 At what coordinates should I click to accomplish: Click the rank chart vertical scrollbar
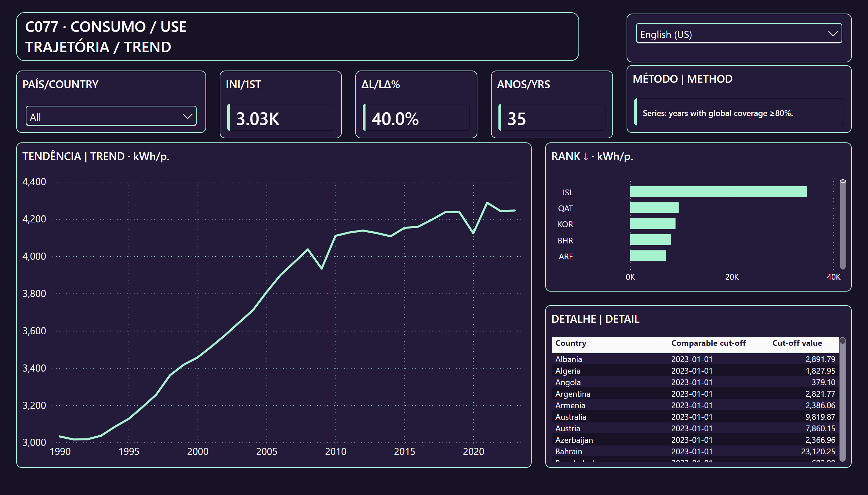point(843,224)
